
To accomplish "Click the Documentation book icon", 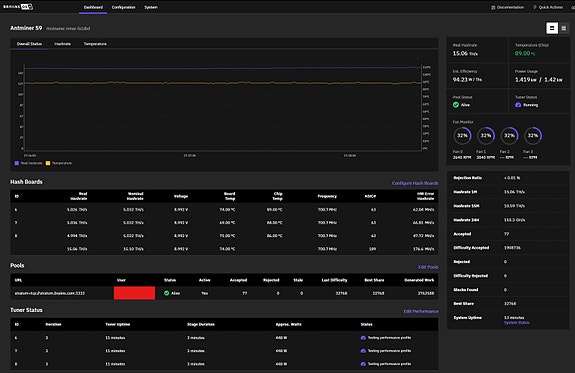I will pos(493,7).
